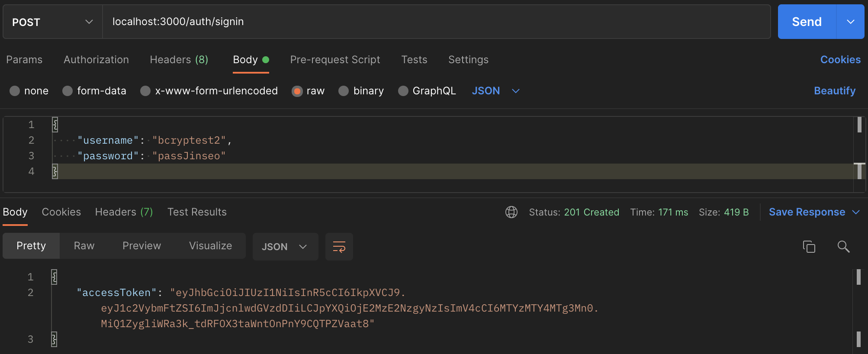The width and height of the screenshot is (868, 354).
Task: Click the "password" key in request body
Action: [108, 156]
